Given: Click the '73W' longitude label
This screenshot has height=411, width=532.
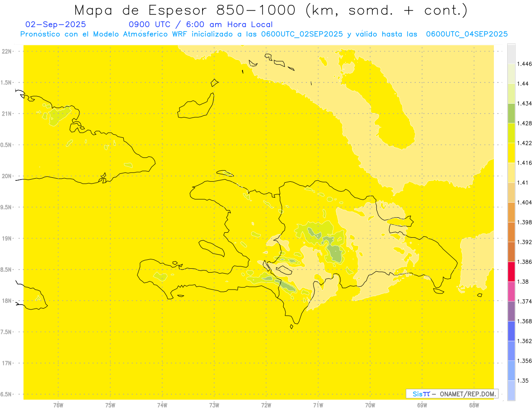Looking at the screenshot, I should point(214,405).
